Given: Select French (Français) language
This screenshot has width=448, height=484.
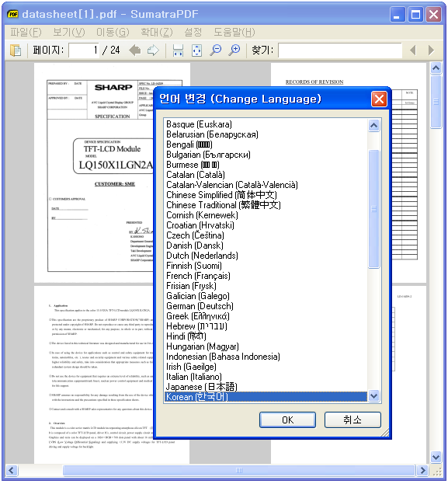Looking at the screenshot, I should (266, 276).
